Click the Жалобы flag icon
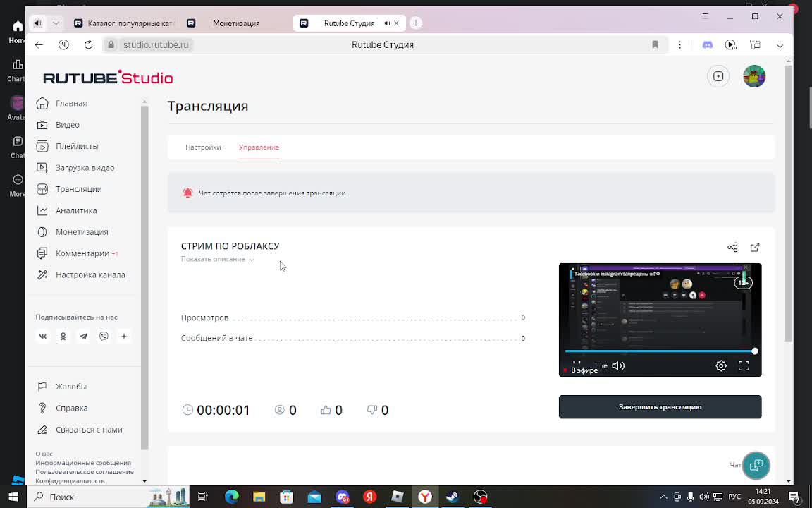 point(42,387)
